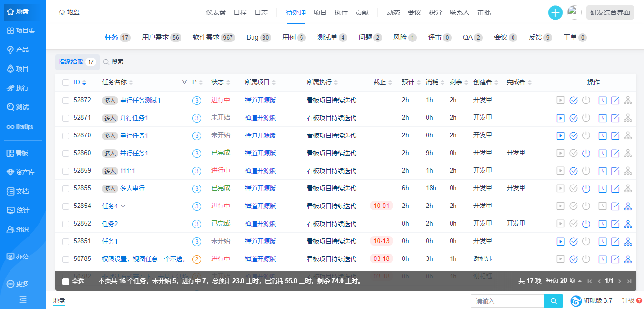Click the 地盘 breadcrumb at the top
Viewport: 644px width, 309px height.
coord(69,12)
